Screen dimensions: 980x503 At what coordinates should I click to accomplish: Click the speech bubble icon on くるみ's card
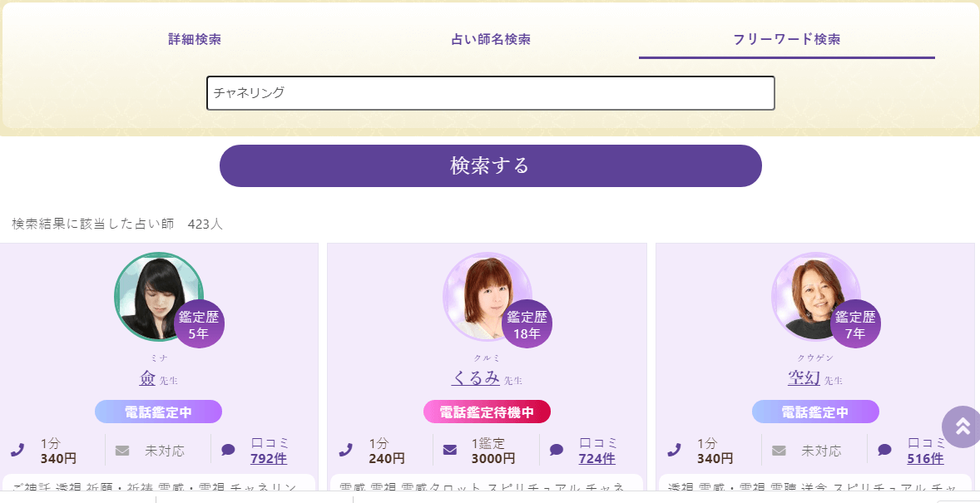pyautogui.click(x=557, y=451)
